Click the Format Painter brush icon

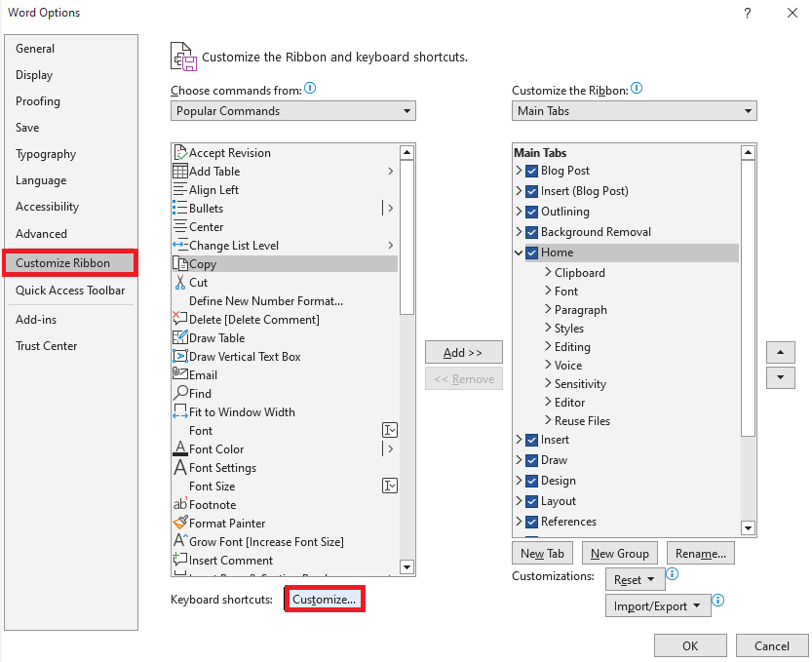coord(180,523)
